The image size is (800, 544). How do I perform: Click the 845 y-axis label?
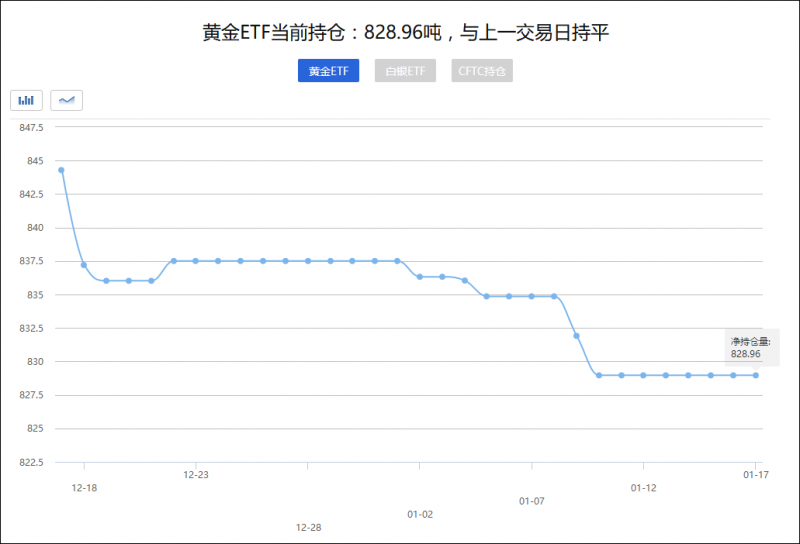pyautogui.click(x=35, y=161)
